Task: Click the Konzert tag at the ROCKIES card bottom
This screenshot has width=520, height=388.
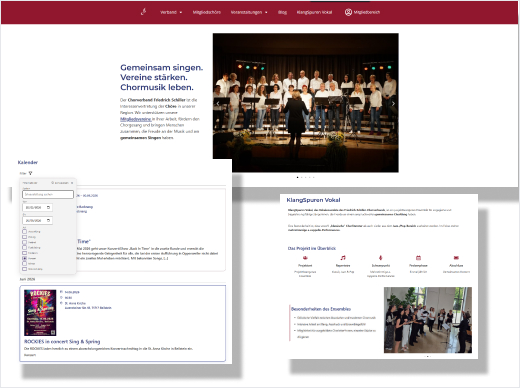Action: 30,355
